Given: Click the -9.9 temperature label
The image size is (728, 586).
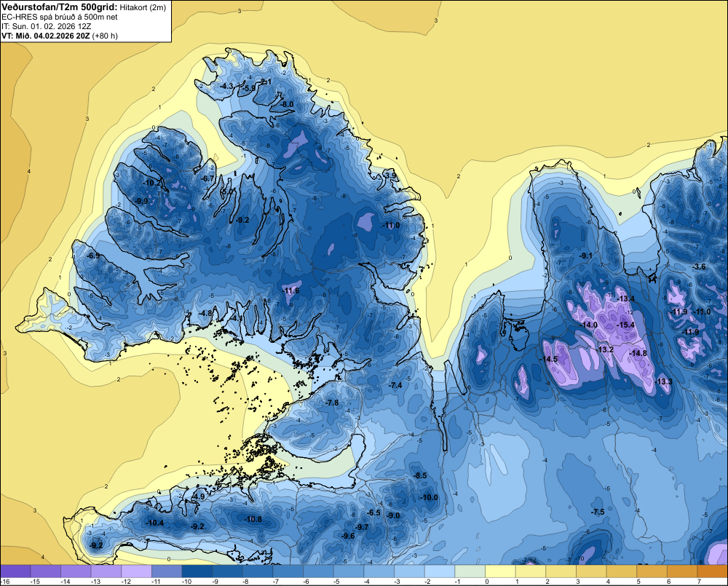Looking at the screenshot, I should [141, 201].
